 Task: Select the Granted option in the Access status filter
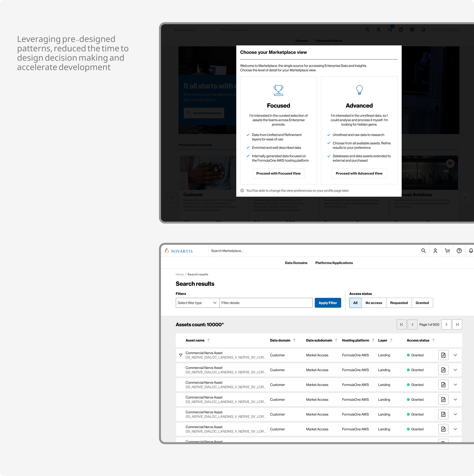[x=422, y=303]
